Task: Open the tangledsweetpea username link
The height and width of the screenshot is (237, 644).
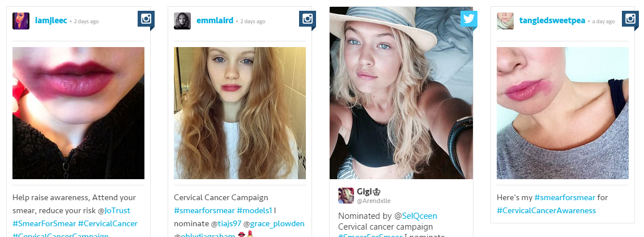Action: [552, 20]
